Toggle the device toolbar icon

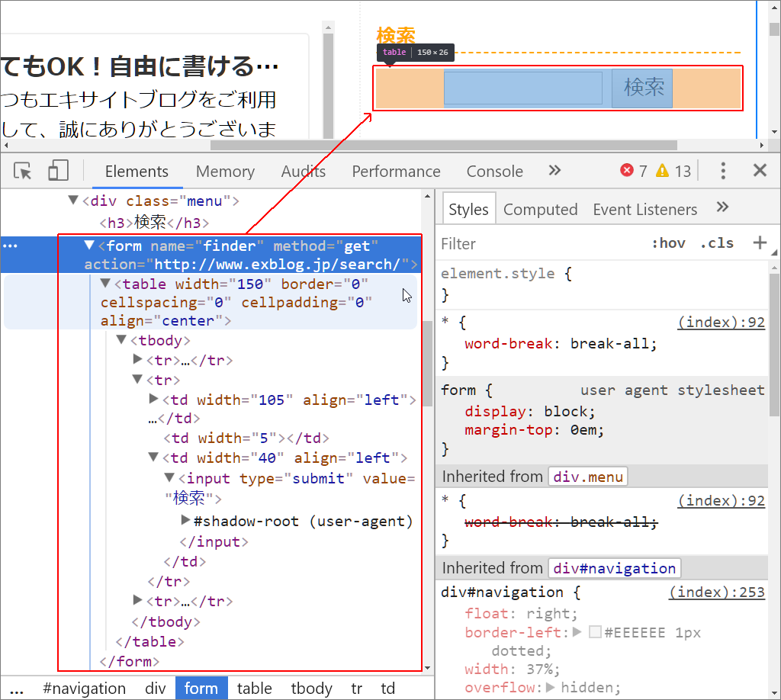point(58,170)
